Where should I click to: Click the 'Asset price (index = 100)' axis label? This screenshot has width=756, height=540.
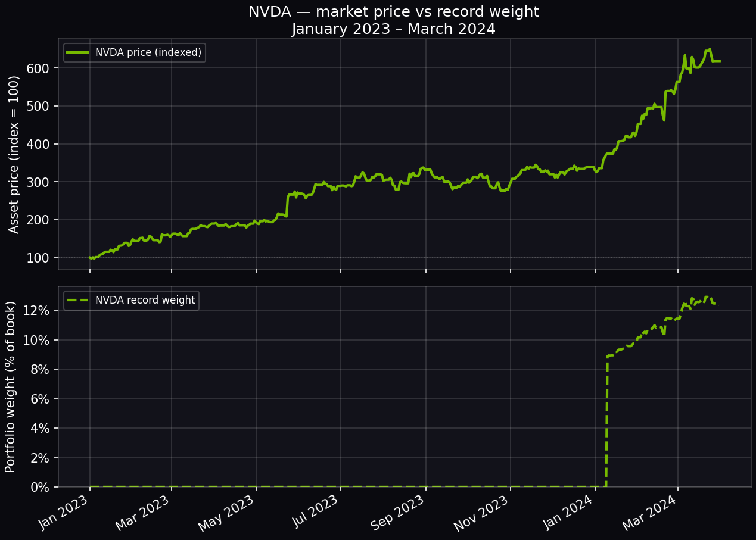tap(14, 154)
